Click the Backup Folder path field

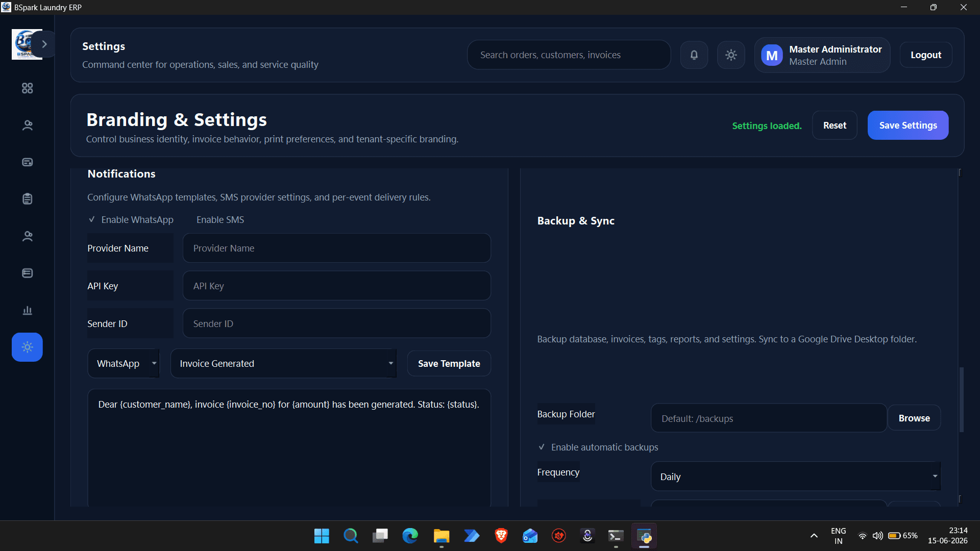tap(769, 419)
